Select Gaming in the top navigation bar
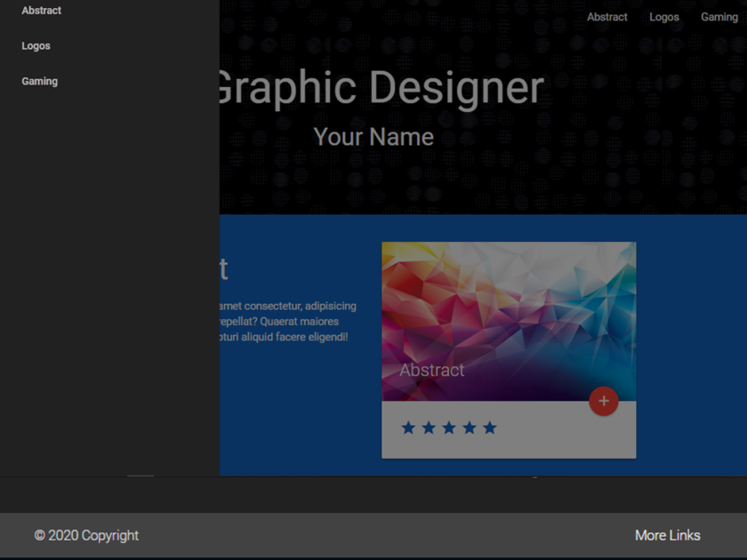Viewport: 747px width, 560px height. click(719, 16)
